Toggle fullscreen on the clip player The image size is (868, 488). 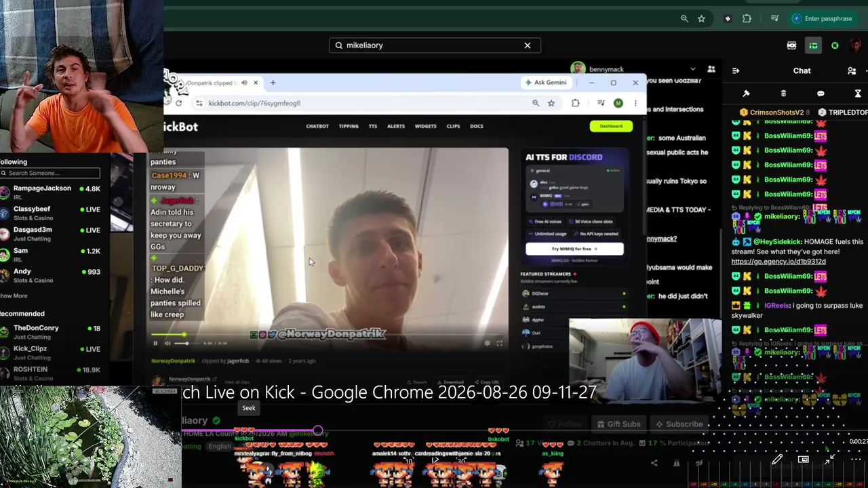pyautogui.click(x=500, y=344)
